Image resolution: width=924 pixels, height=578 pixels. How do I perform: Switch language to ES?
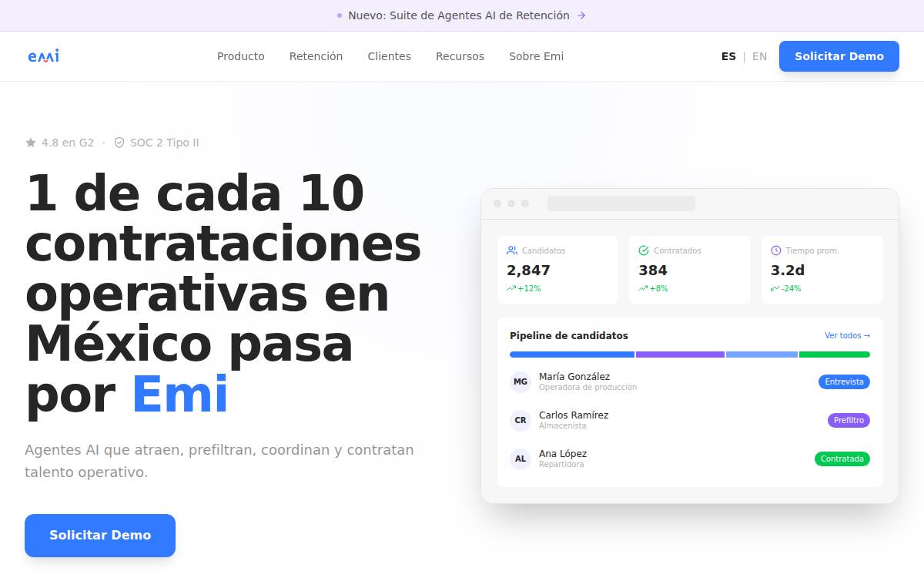click(728, 56)
